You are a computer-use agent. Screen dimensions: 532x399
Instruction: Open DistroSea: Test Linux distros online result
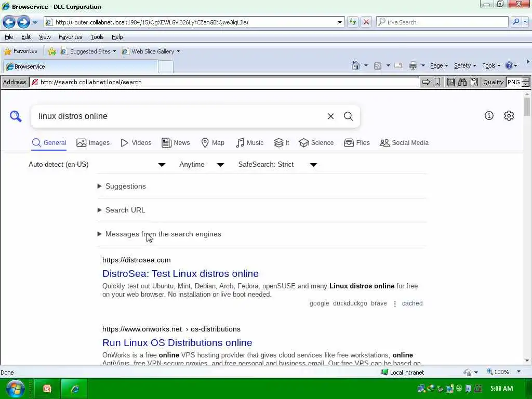(x=180, y=274)
